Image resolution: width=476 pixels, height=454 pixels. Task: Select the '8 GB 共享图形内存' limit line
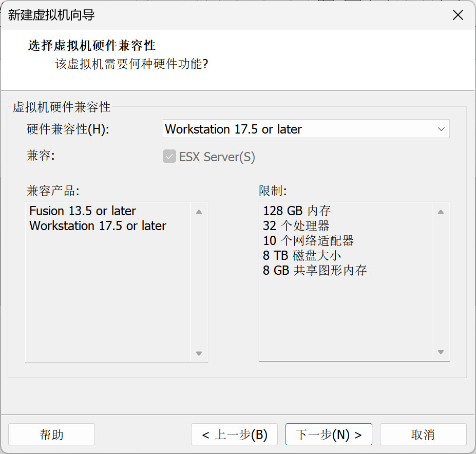coord(315,270)
